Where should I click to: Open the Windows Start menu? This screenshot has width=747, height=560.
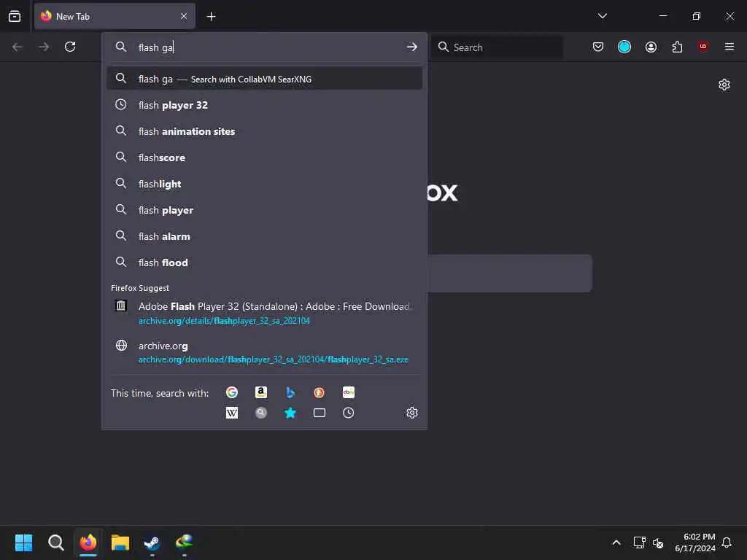point(23,542)
